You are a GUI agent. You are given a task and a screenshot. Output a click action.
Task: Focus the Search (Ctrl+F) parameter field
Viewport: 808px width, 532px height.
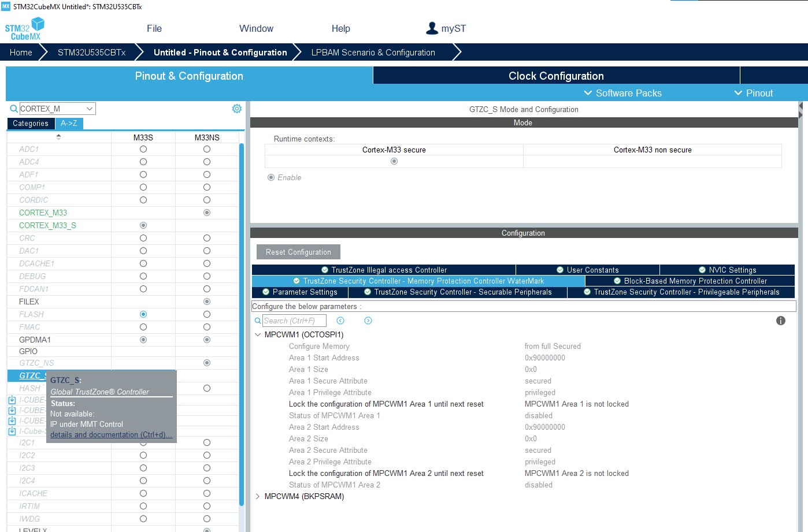[x=294, y=321]
